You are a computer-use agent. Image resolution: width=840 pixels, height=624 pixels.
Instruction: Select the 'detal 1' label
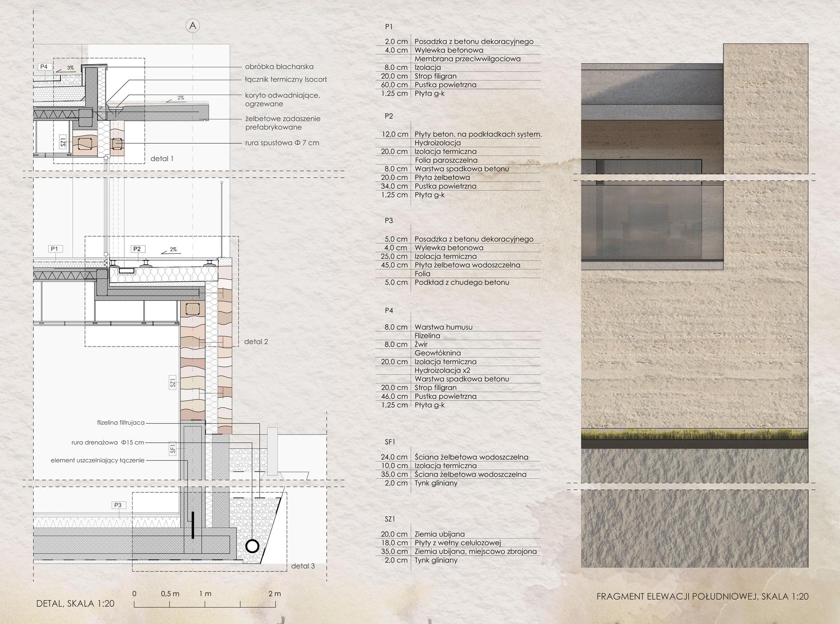coord(162,158)
